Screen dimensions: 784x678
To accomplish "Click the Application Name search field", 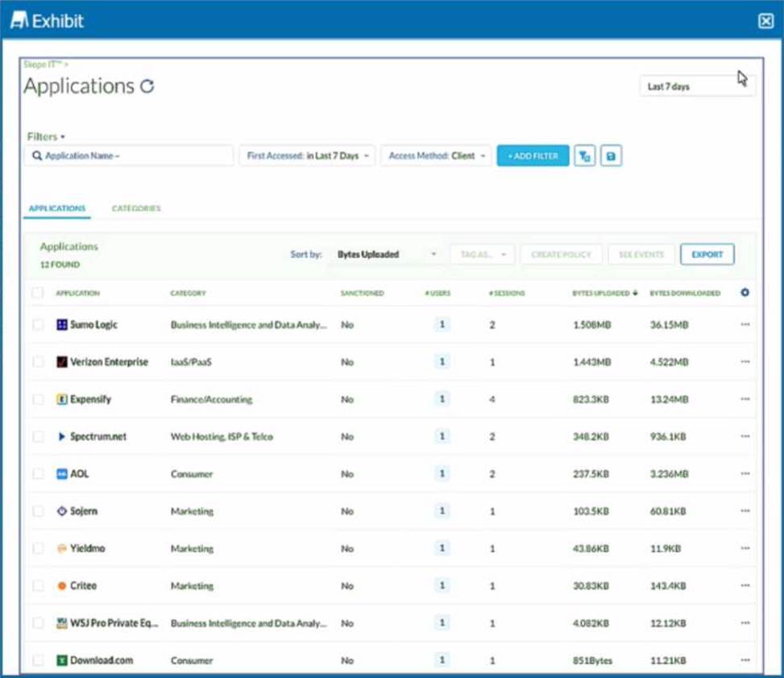I will click(129, 156).
